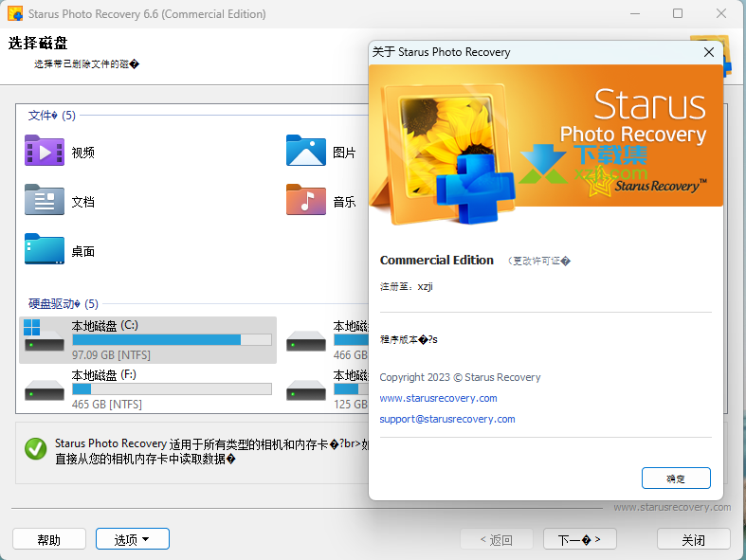
Task: Click the 文件夹 (5) group header
Action: 52,116
